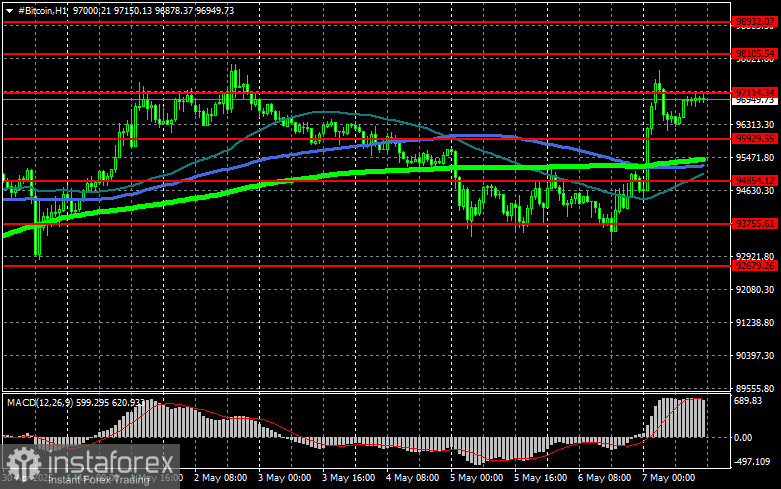Click the 4 May 08:00 time axis label

tap(412, 478)
